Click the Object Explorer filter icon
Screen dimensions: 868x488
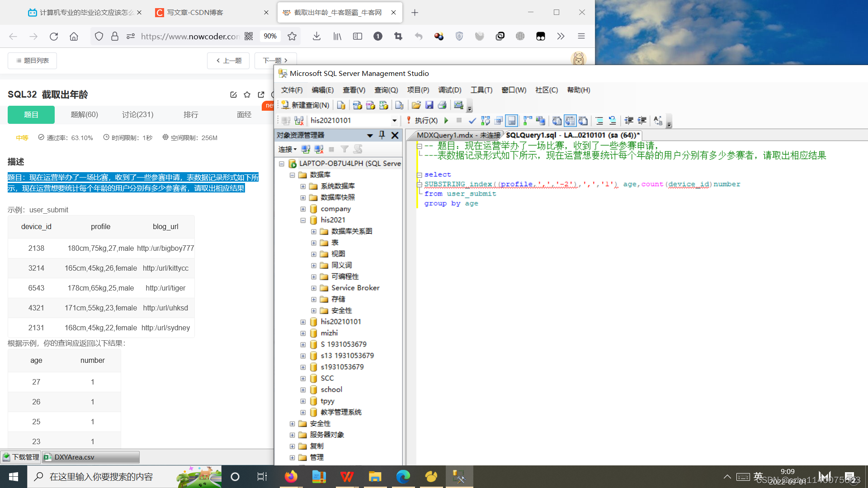[344, 149]
